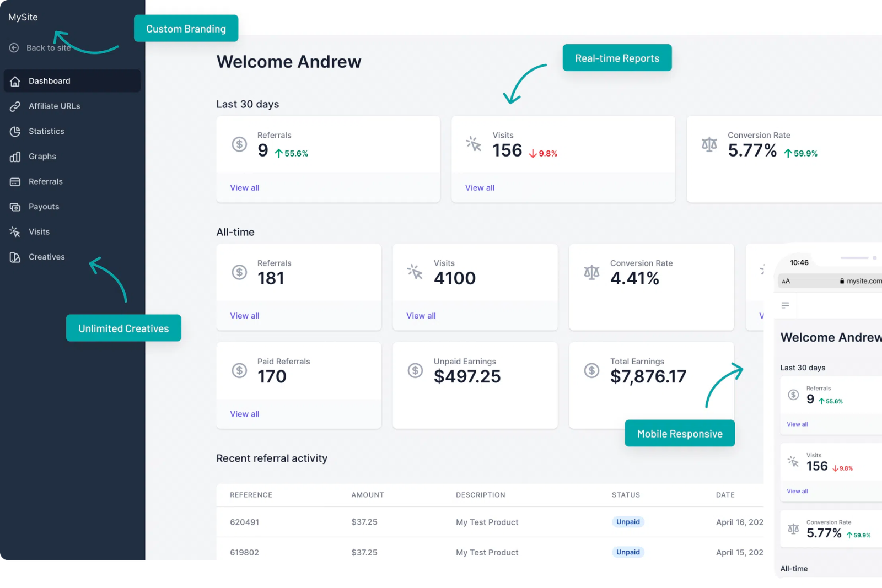Click the Dashboard home icon in sidebar
Viewport: 882px width, 588px height.
point(15,81)
